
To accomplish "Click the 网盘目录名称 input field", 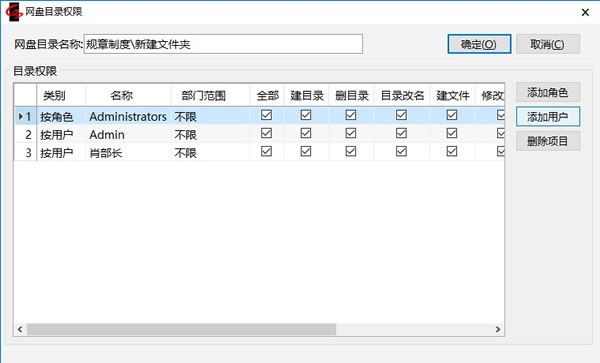I will 223,44.
